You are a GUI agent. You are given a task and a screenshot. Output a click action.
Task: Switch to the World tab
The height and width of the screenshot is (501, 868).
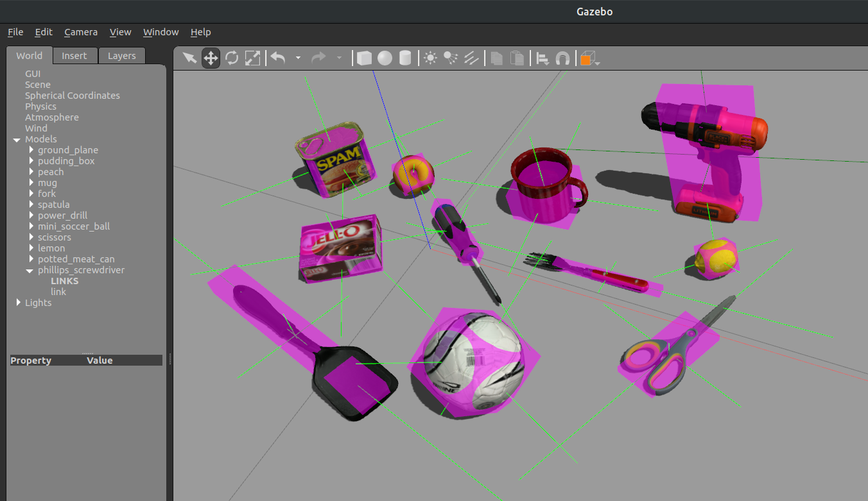pyautogui.click(x=30, y=56)
